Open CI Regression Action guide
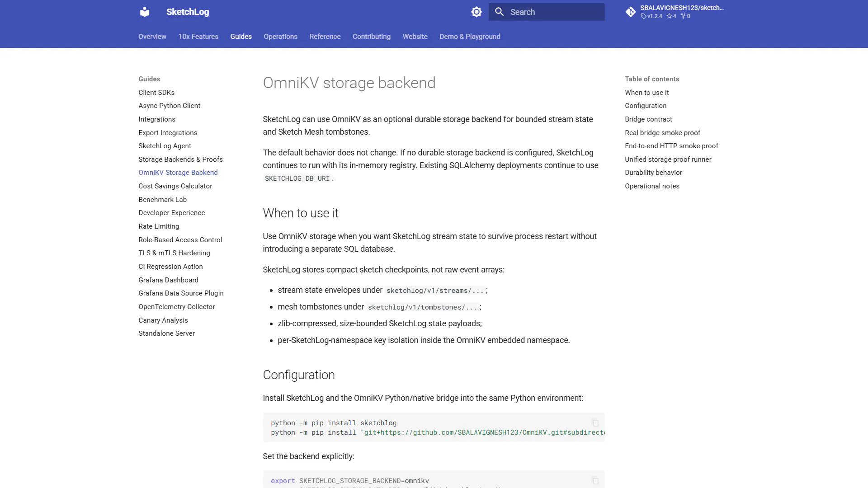 coord(171,267)
